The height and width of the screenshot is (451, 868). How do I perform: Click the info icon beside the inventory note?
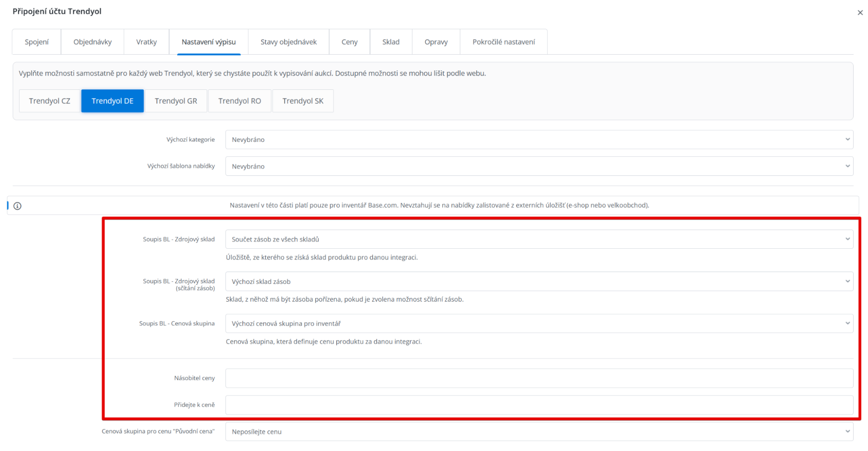[x=17, y=206]
